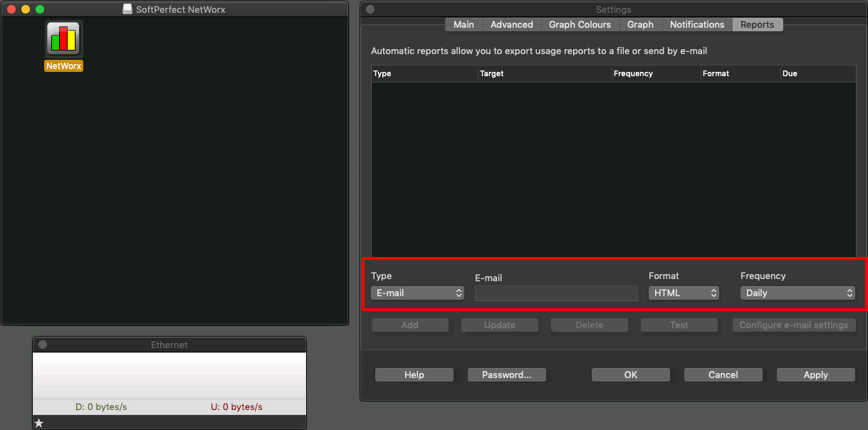This screenshot has height=430, width=868.
Task: Click the Frequency column header in the reports table
Action: (656, 73)
